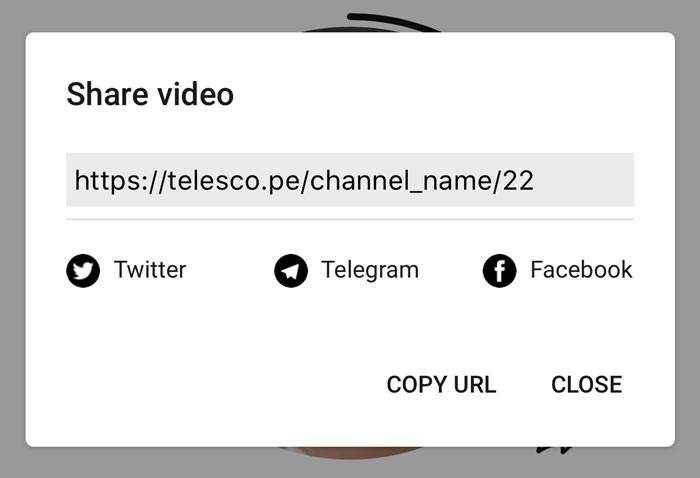Screen dimensions: 700x478
Task: Click the gray overlay left of the dialog
Action: (12, 239)
